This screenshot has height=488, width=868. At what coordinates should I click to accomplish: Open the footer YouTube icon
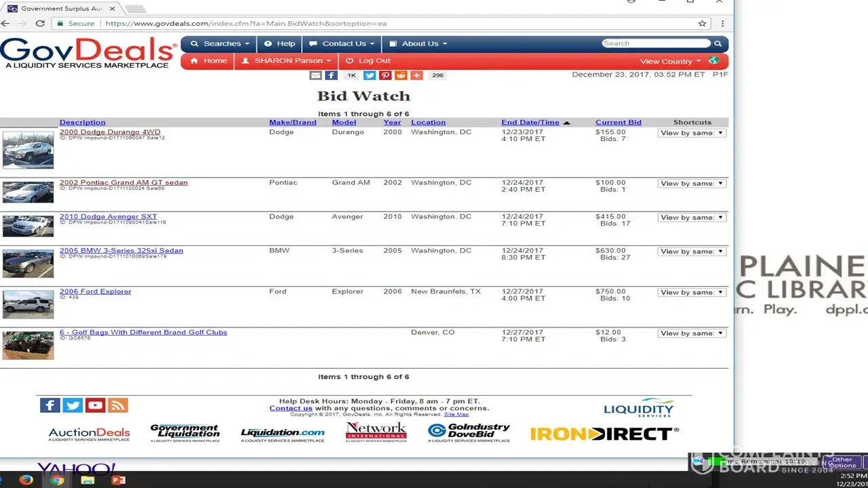pyautogui.click(x=96, y=405)
